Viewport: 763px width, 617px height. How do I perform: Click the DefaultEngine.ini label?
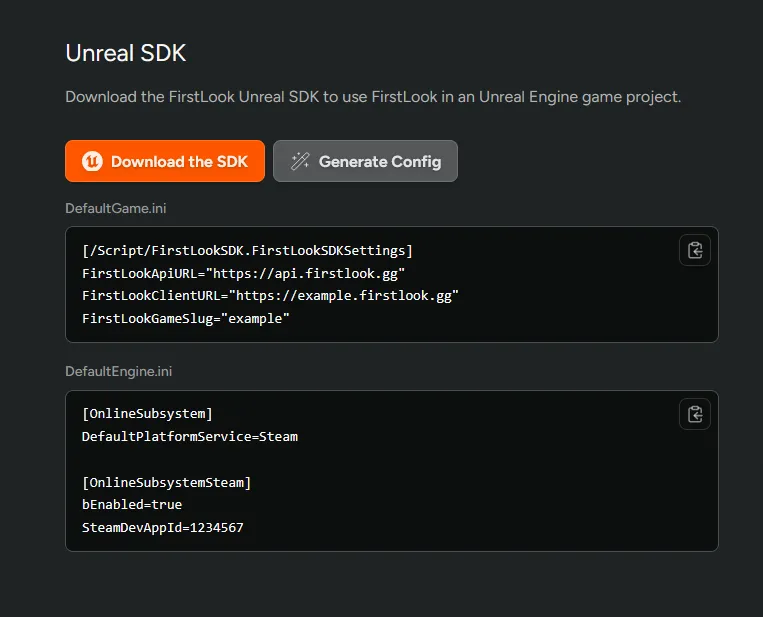pos(119,371)
